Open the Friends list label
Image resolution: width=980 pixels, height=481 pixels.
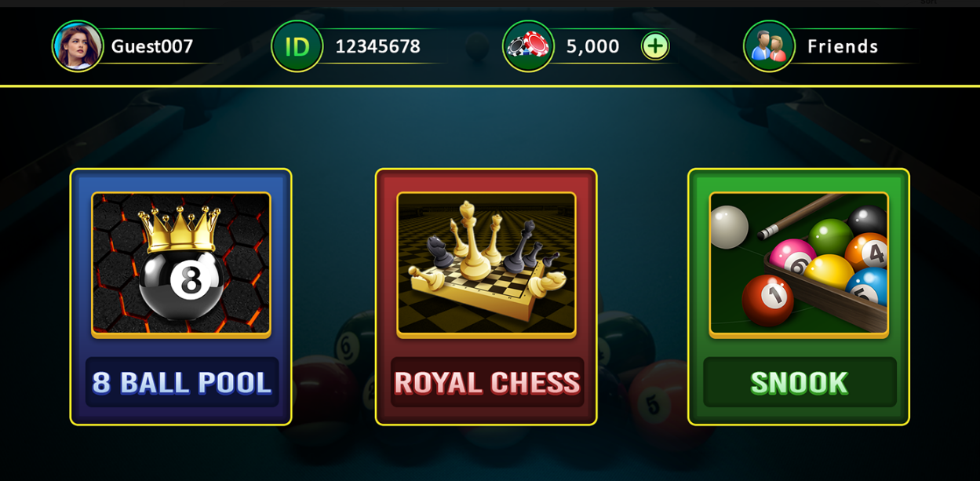[843, 46]
